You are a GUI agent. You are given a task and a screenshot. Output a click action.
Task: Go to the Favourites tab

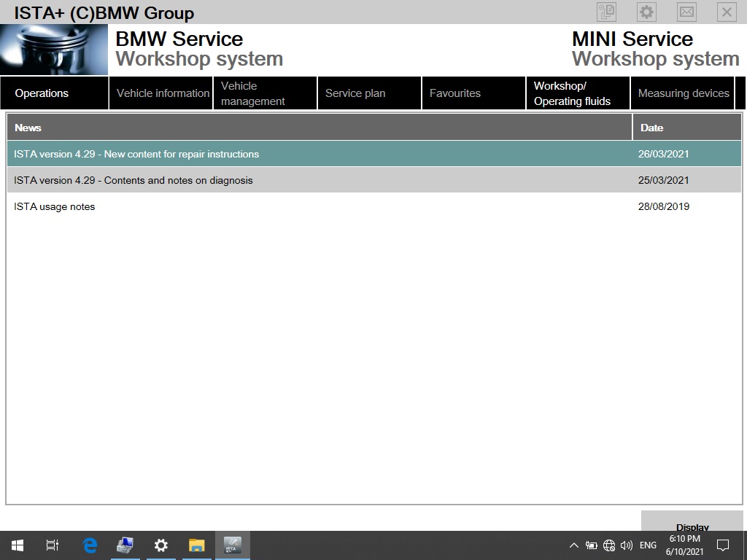click(x=454, y=93)
